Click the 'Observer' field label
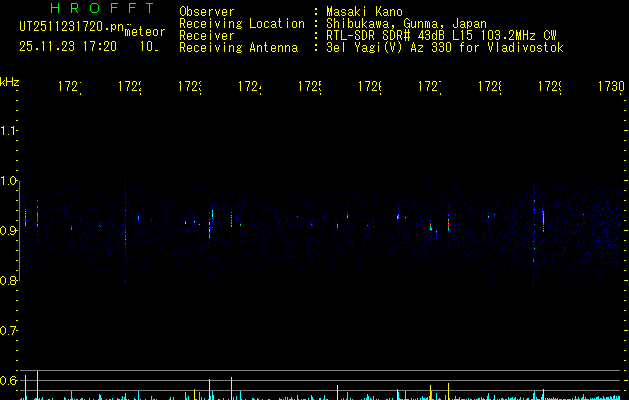The image size is (629, 400). [x=207, y=12]
